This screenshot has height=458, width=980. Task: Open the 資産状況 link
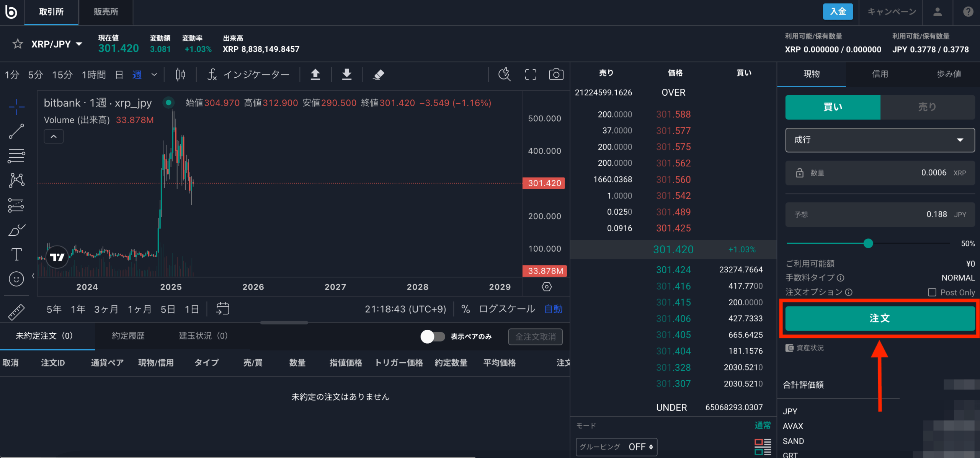click(804, 348)
